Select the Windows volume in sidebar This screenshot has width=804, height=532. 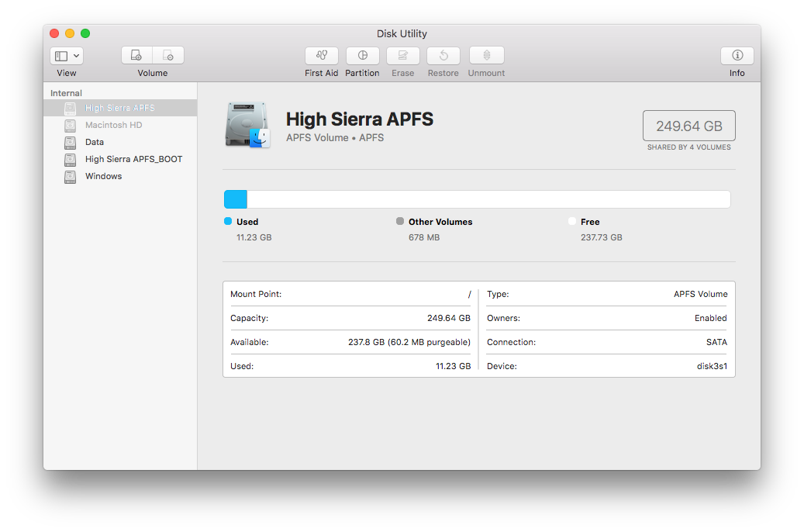tap(120, 176)
